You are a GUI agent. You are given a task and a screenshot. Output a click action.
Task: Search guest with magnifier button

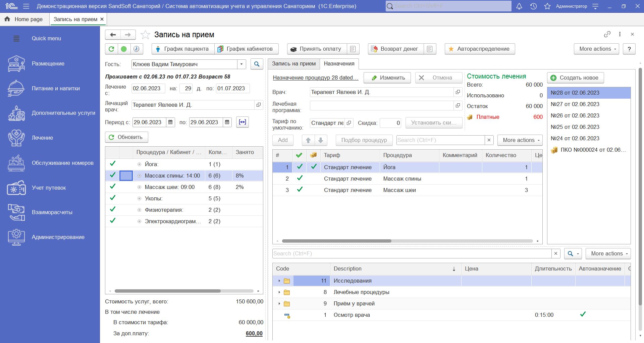pos(257,64)
